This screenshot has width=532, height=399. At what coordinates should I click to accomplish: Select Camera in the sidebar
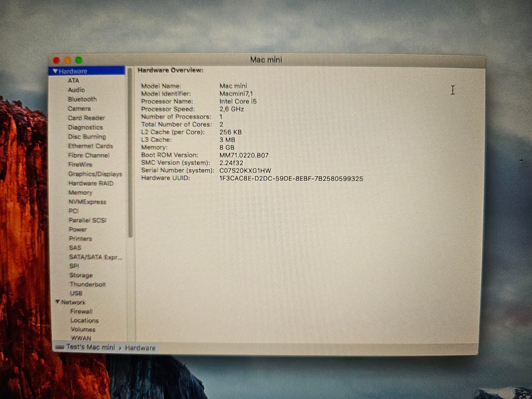[x=79, y=109]
